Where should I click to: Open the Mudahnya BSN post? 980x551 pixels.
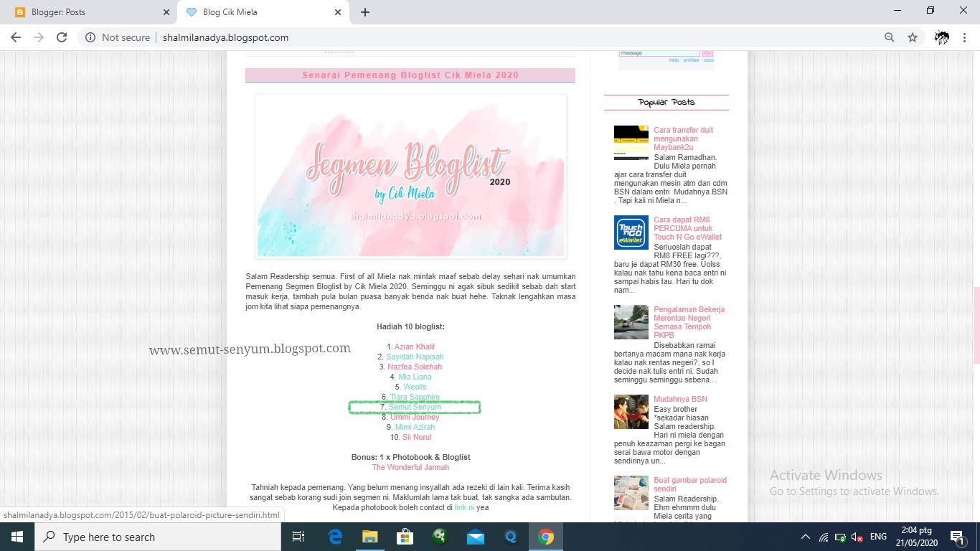pyautogui.click(x=680, y=399)
